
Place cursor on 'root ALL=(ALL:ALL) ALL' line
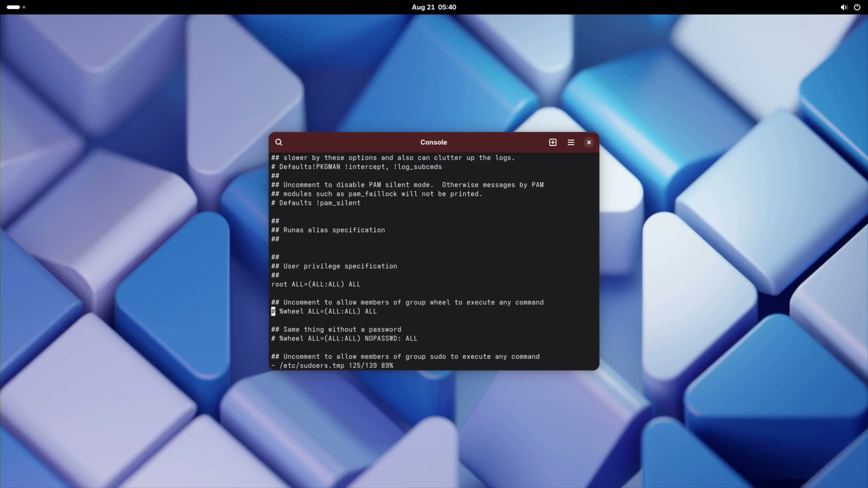point(316,284)
